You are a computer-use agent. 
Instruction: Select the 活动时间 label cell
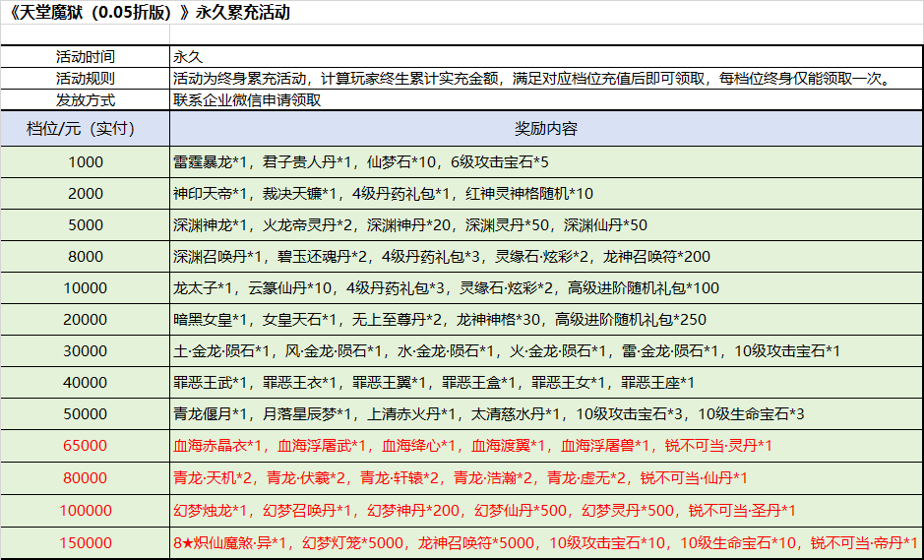[85, 56]
